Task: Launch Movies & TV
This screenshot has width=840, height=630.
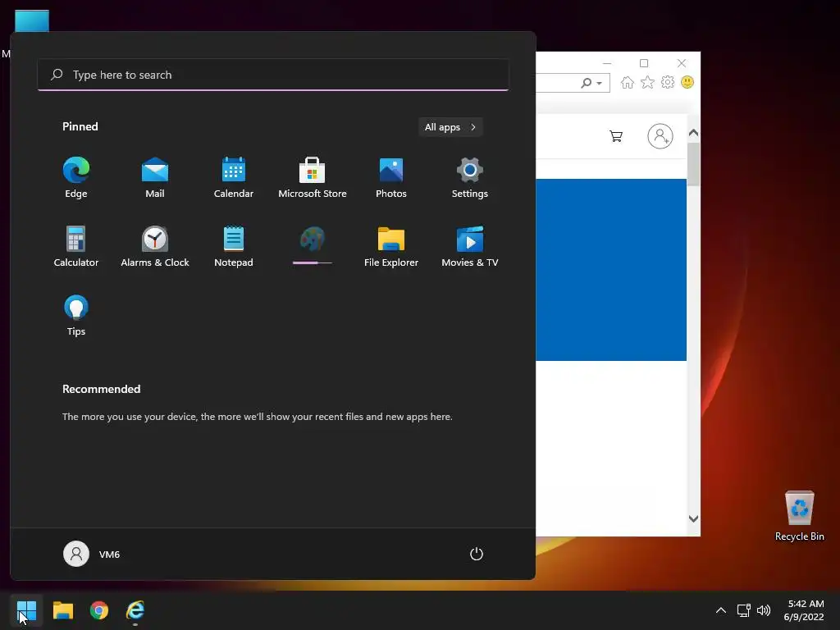Action: [470, 246]
